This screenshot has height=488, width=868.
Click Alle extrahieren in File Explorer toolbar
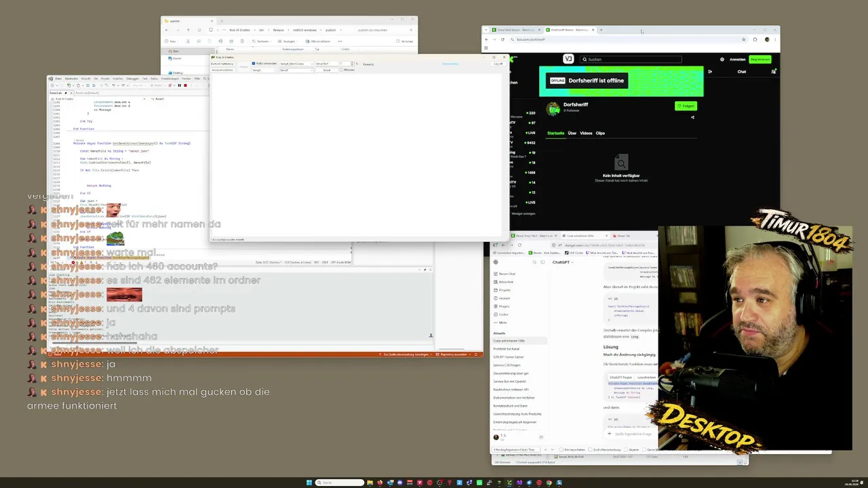[320, 41]
